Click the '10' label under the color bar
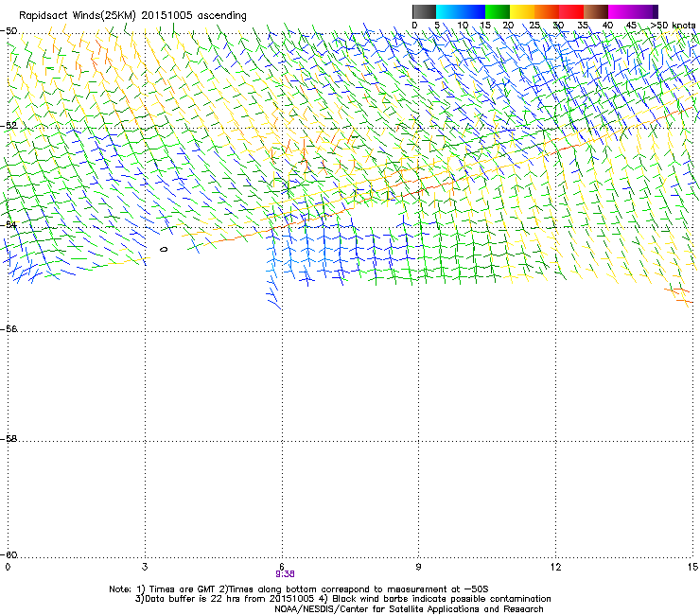Viewport: 700px width, 615px height. (463, 26)
